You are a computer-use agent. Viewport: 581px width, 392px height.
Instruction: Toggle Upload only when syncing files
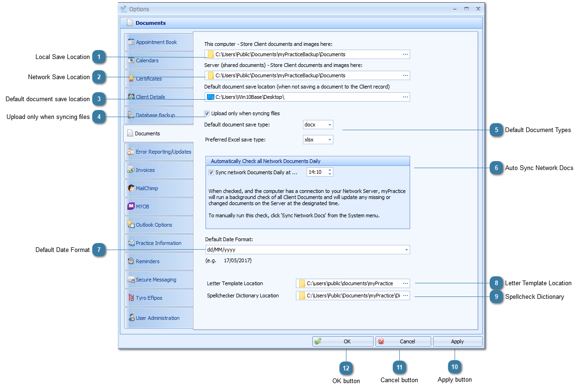pos(207,113)
